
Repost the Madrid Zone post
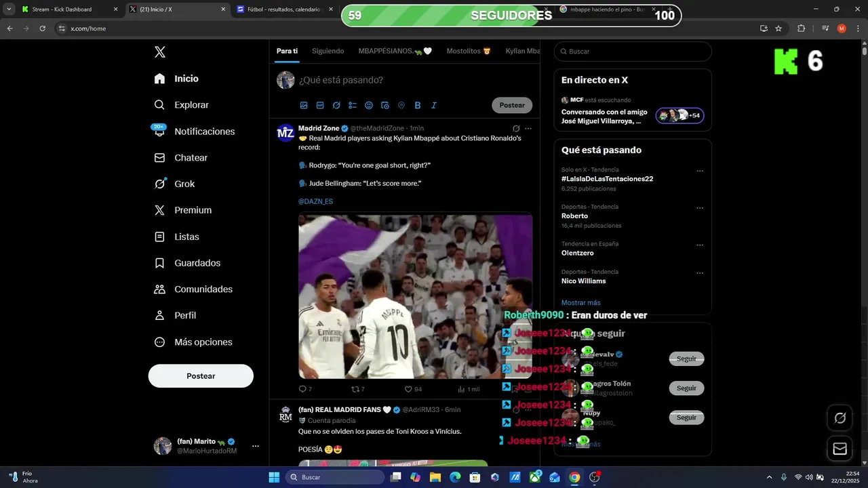pyautogui.click(x=357, y=389)
